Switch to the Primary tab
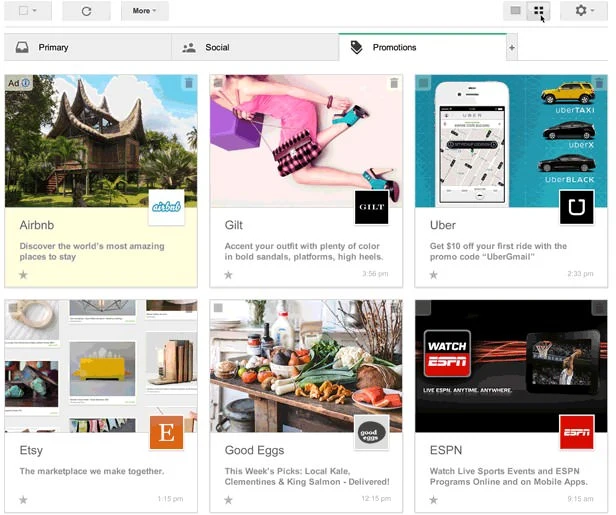The image size is (616, 515). tap(53, 47)
